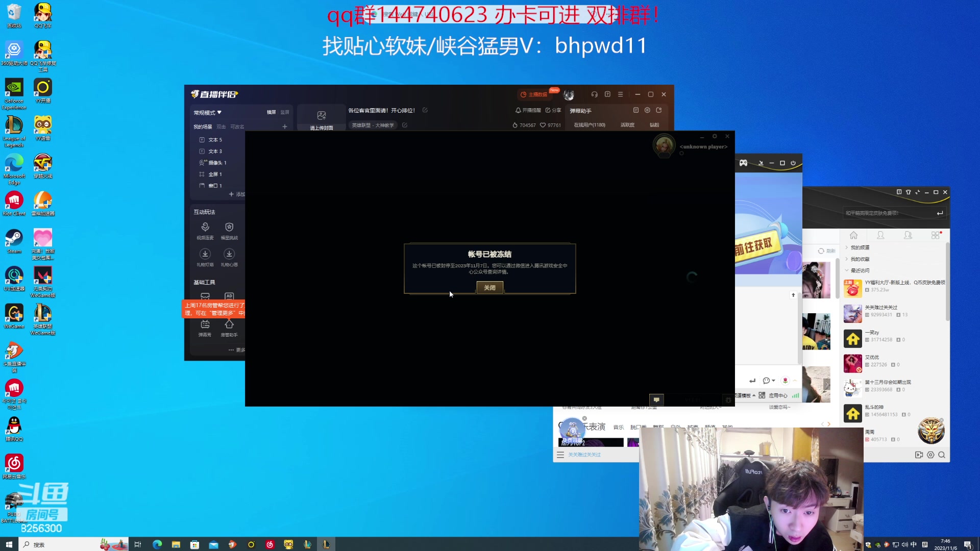
Task: Open the 房管助手 room manager assistant
Action: [229, 328]
